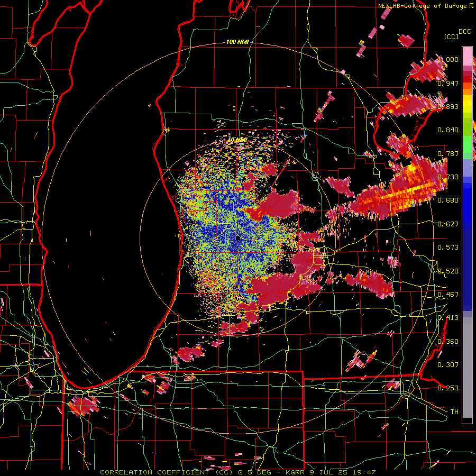This screenshot has width=476, height=476.
Task: Click the 0.520 scale value
Action: (448, 271)
